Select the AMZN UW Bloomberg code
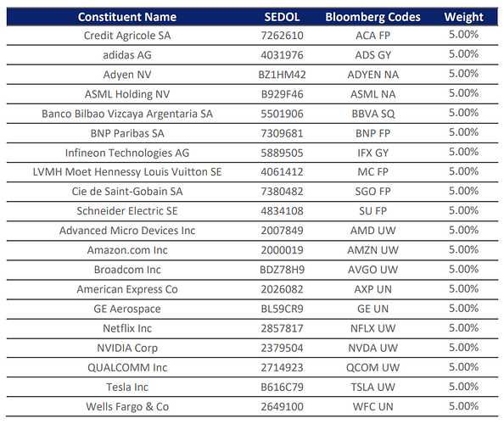This screenshot has height=424, width=504. [372, 250]
